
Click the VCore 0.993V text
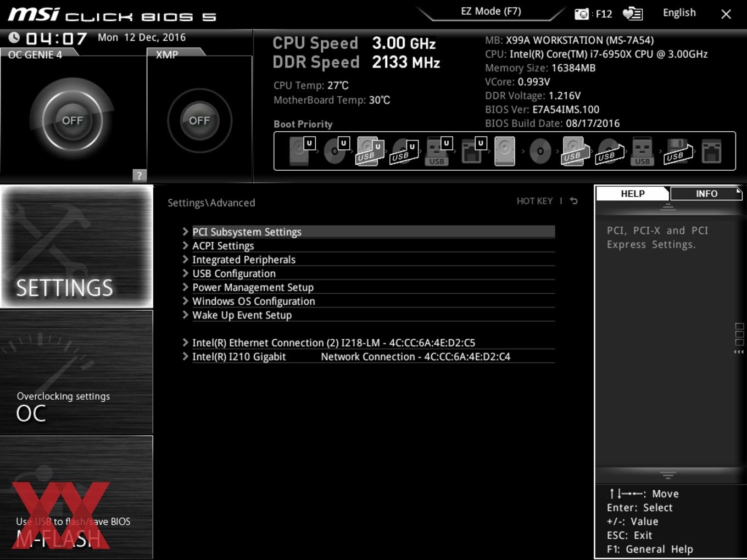pyautogui.click(x=517, y=82)
